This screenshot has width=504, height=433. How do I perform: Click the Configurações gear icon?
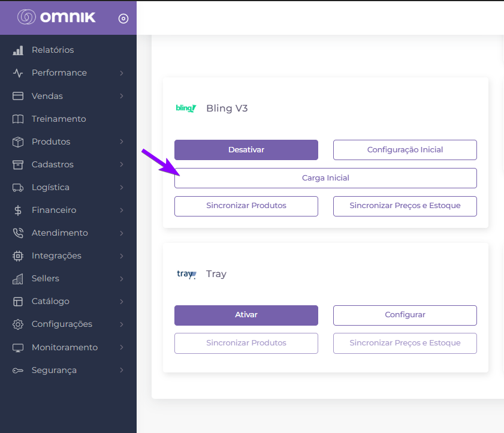(18, 324)
